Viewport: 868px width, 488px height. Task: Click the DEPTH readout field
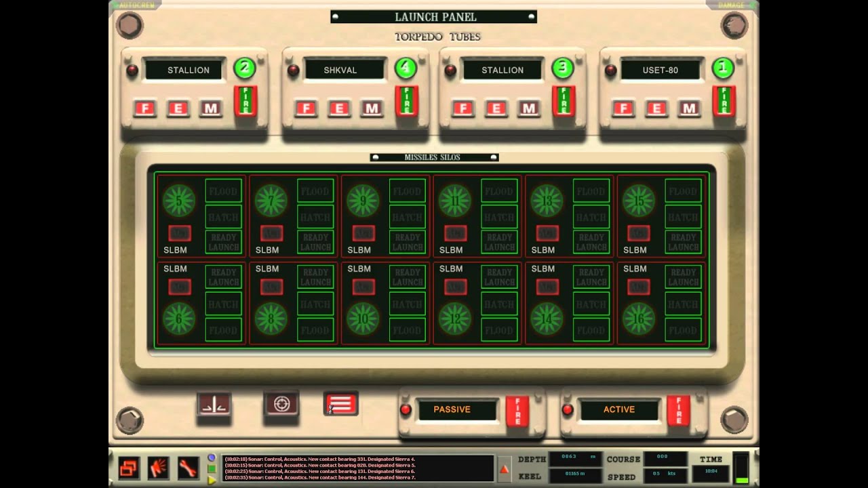[x=575, y=459]
